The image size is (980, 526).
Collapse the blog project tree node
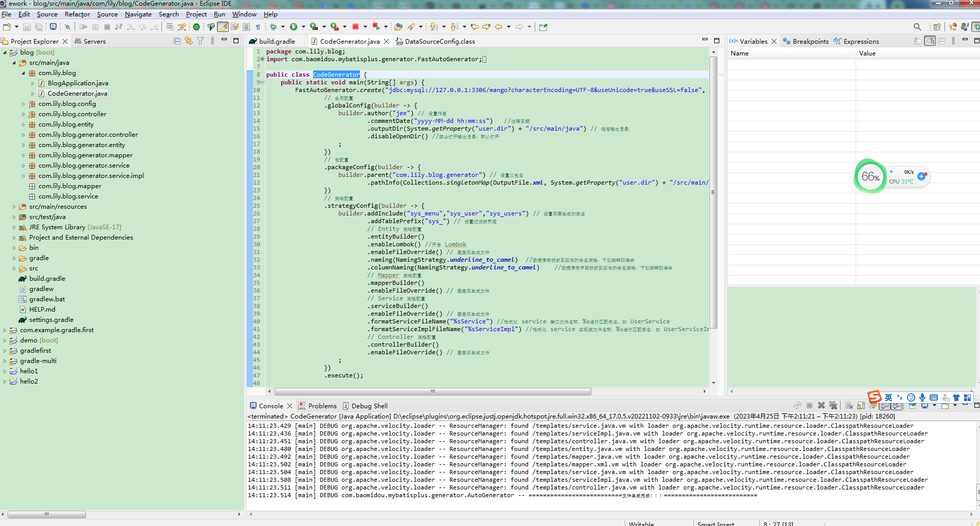point(5,52)
